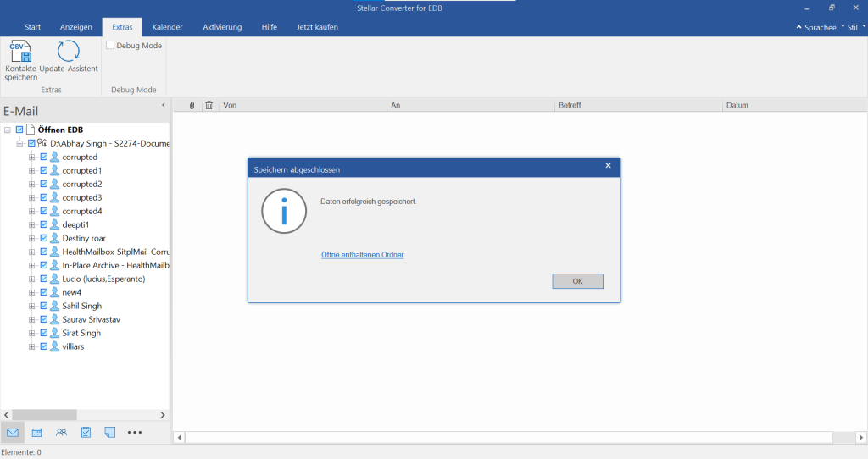Click the EDB file icon next to Öffnen EDB

[x=31, y=130]
